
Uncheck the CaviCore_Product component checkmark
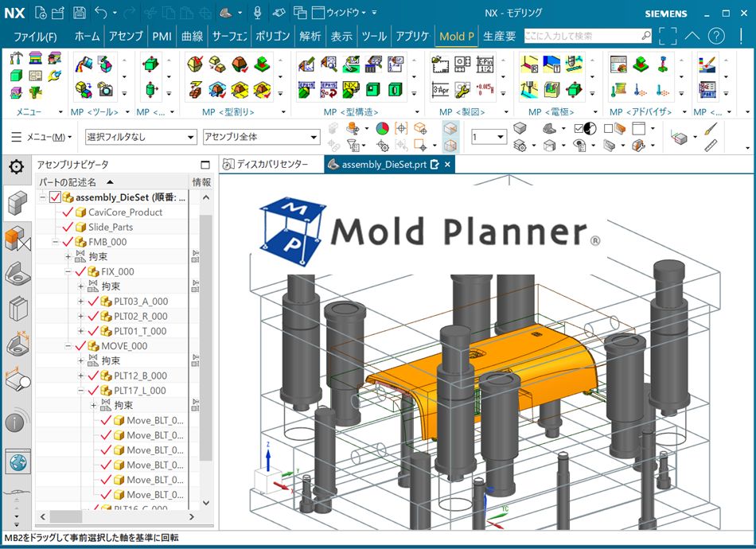[x=68, y=212]
